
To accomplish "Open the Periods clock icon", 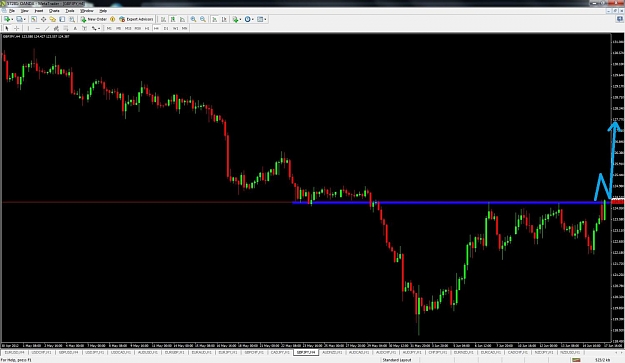I will 248,19.
